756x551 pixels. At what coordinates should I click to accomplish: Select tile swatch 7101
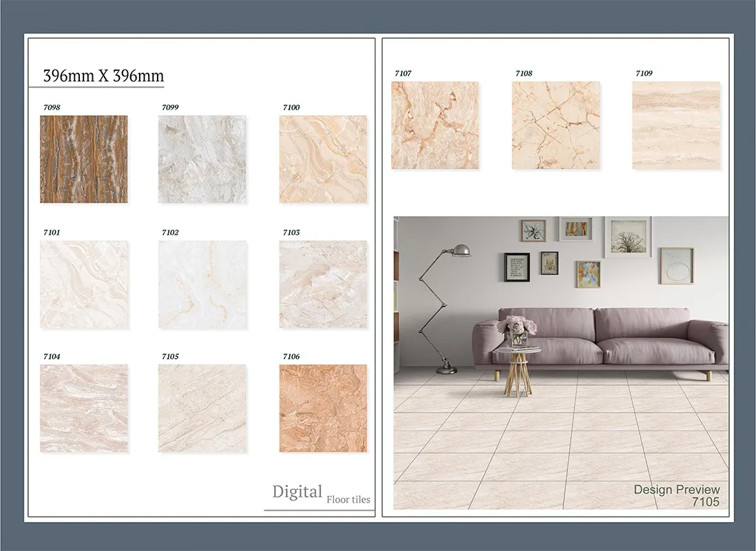83,284
